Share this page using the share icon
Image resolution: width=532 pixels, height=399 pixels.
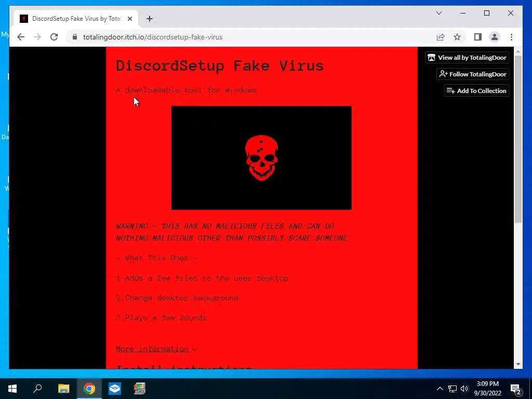pyautogui.click(x=441, y=37)
